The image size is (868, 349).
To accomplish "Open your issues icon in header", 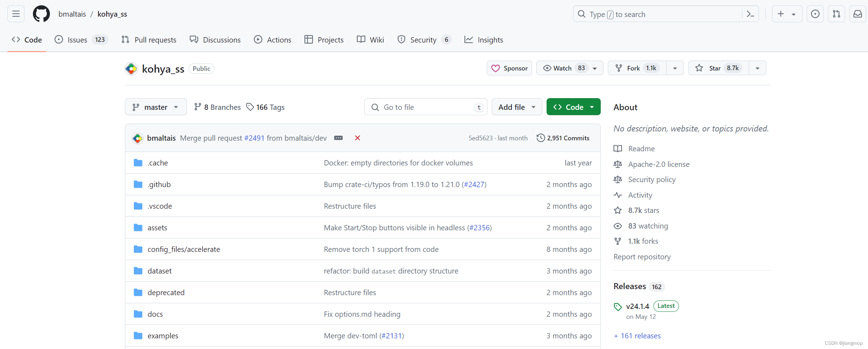I will pos(815,14).
